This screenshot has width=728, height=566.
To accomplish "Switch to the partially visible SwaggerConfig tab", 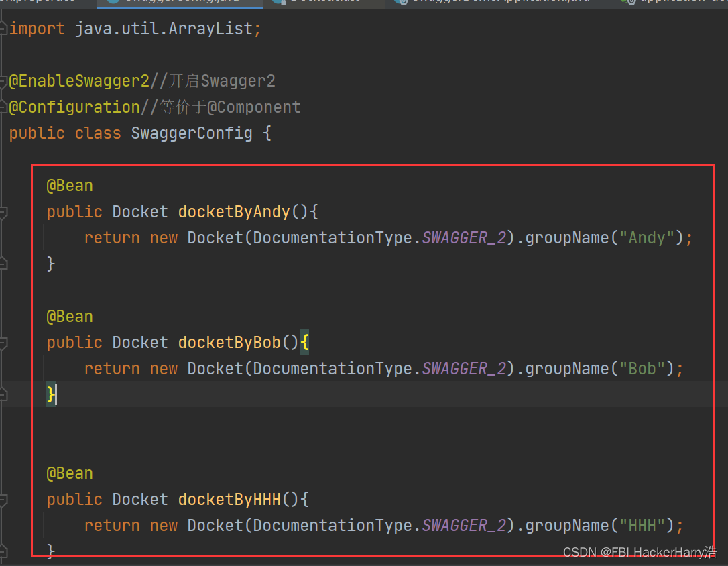I will 180,2.
